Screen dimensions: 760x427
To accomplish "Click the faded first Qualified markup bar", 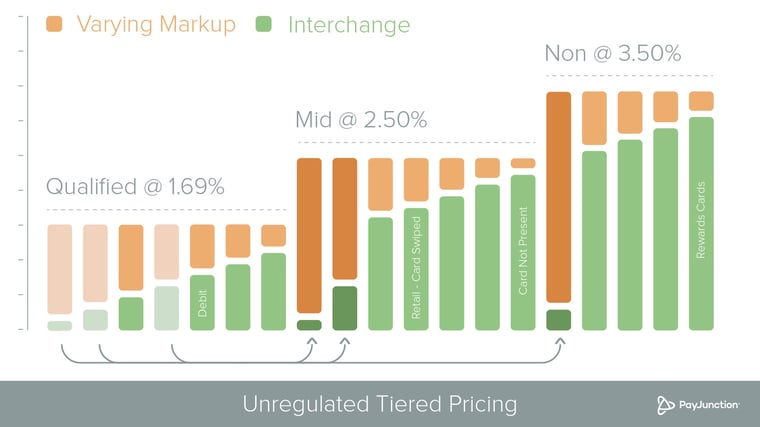I will tap(60, 269).
